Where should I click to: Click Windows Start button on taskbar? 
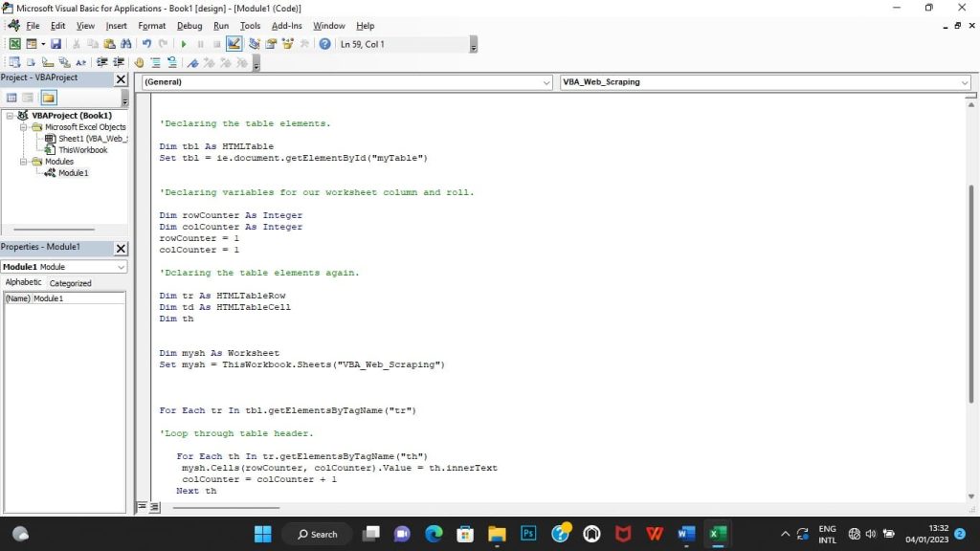coord(263,534)
